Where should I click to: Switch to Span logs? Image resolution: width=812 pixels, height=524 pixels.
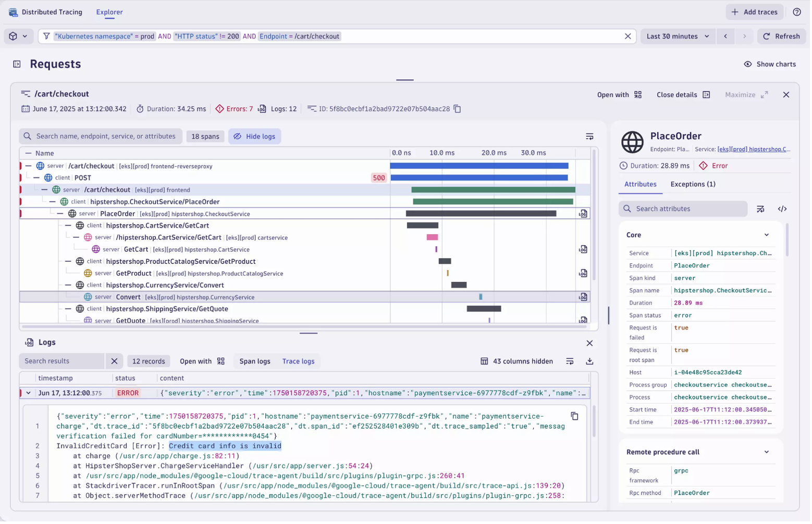(255, 362)
